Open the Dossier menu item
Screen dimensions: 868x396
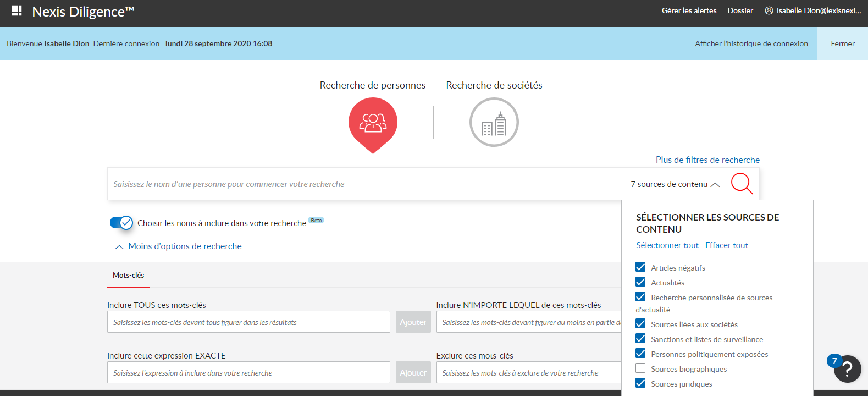pyautogui.click(x=740, y=10)
